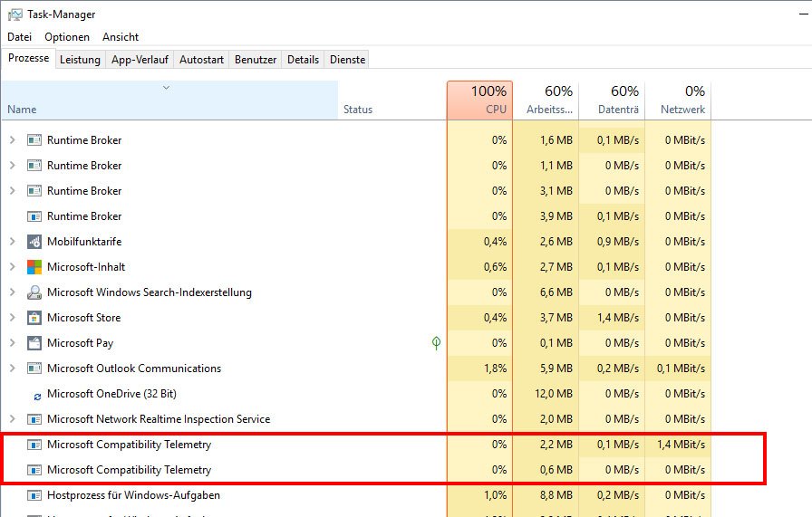
Task: Expand the Microsoft-Inhalt process group
Action: click(x=13, y=266)
